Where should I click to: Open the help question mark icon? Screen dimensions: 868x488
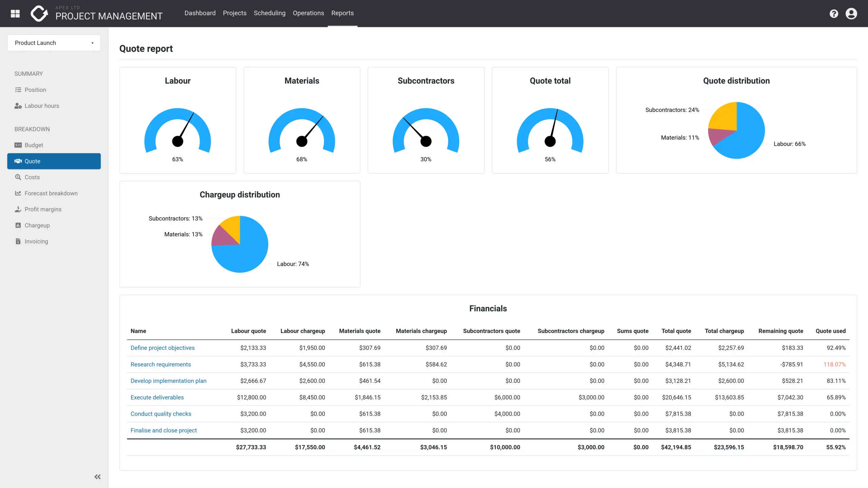point(834,14)
